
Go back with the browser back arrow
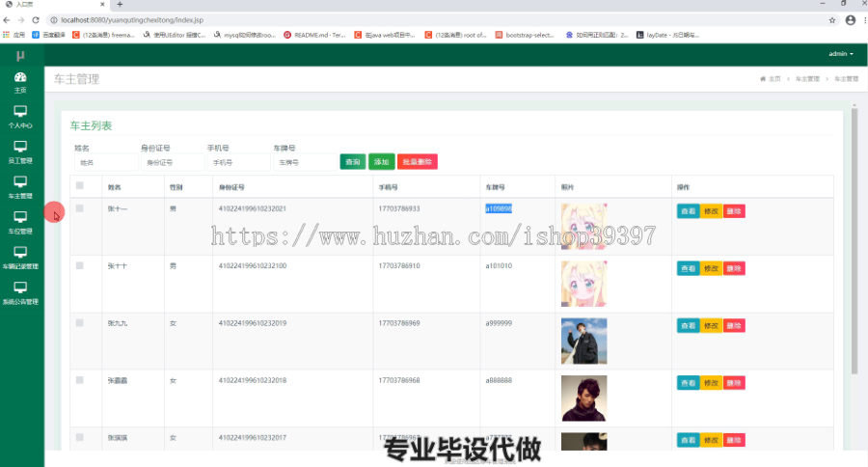tap(7, 20)
